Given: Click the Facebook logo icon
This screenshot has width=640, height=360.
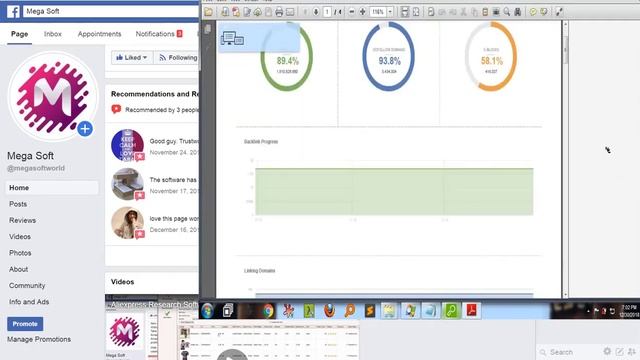Looking at the screenshot, I should coord(13,11).
